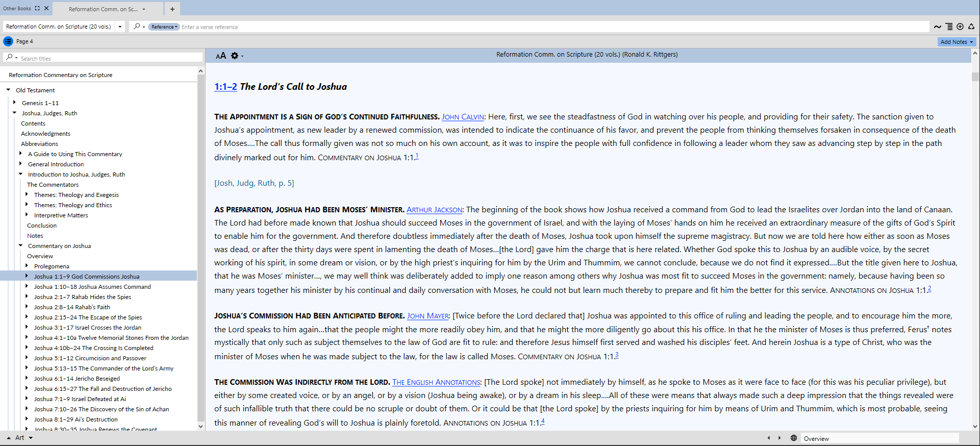Follow the 1:1–2 verse link
The width and height of the screenshot is (980, 446).
coord(225,87)
